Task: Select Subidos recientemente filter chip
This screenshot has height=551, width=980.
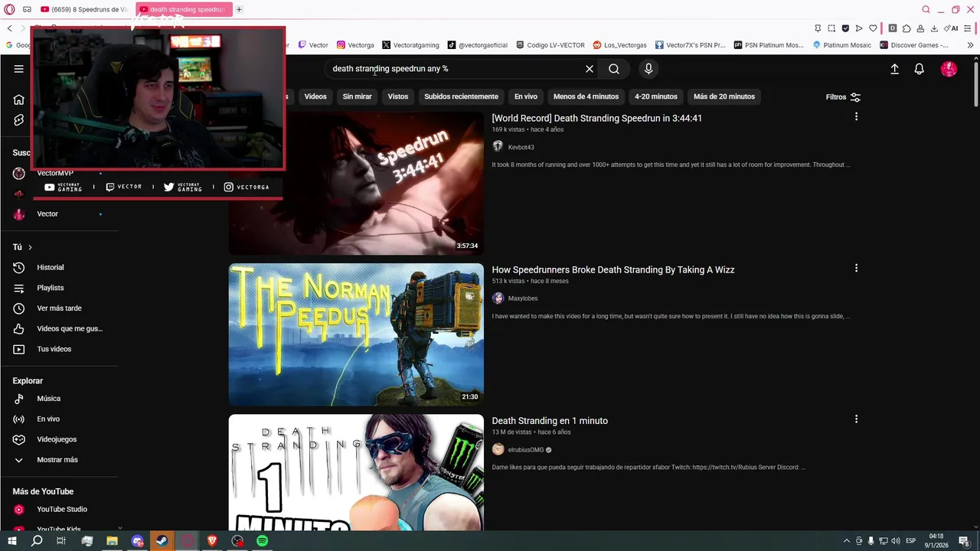Action: tap(461, 96)
